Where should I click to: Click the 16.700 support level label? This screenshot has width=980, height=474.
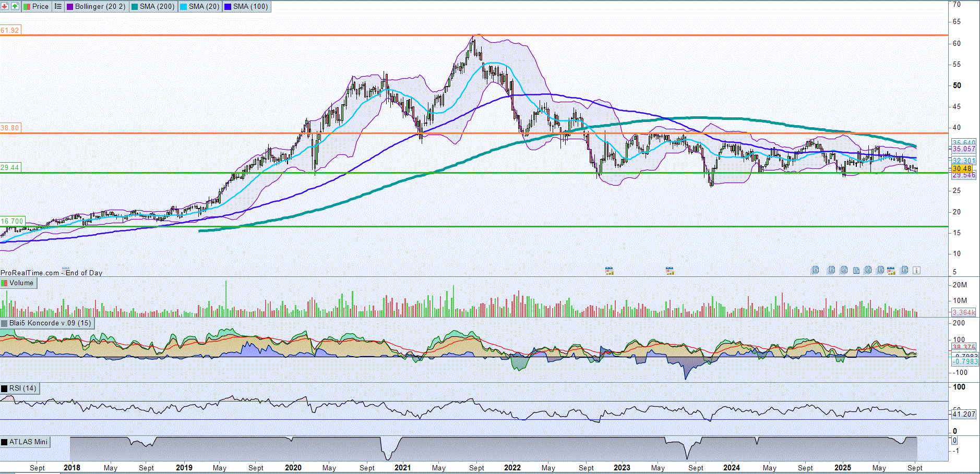point(12,221)
